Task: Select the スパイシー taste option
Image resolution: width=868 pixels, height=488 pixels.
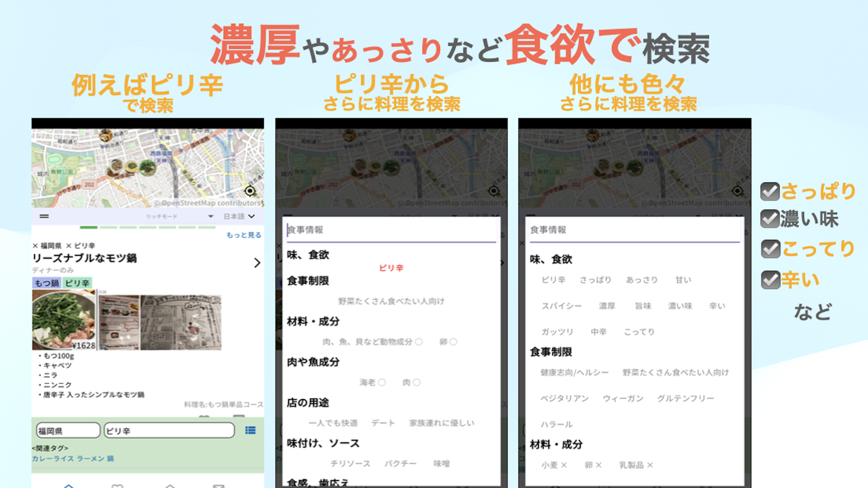Action: [x=561, y=306]
